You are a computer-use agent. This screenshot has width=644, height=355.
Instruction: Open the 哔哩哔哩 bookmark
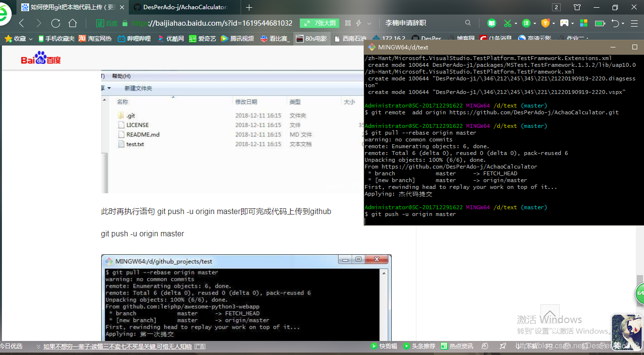pos(134,38)
